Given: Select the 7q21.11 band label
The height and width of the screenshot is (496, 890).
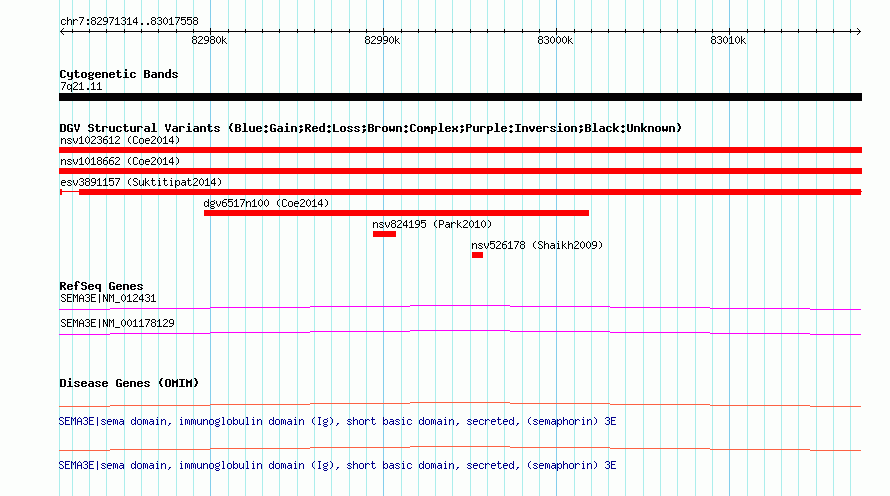Looking at the screenshot, I should tap(81, 86).
